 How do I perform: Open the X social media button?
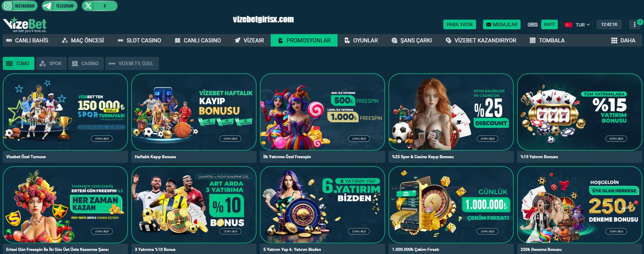pyautogui.click(x=100, y=6)
